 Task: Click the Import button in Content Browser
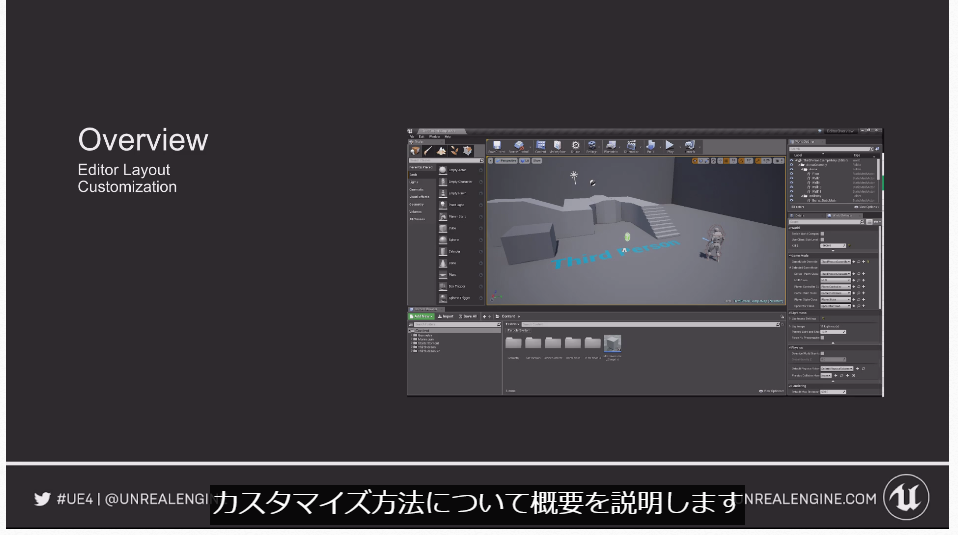445,316
